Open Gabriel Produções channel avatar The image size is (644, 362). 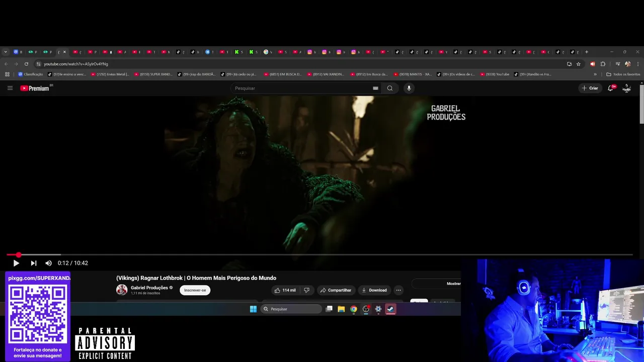pos(122,290)
